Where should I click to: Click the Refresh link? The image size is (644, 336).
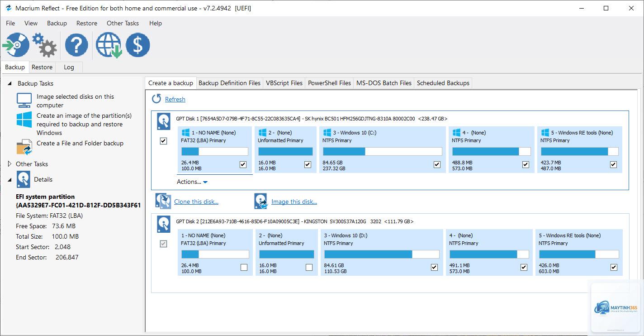175,99
